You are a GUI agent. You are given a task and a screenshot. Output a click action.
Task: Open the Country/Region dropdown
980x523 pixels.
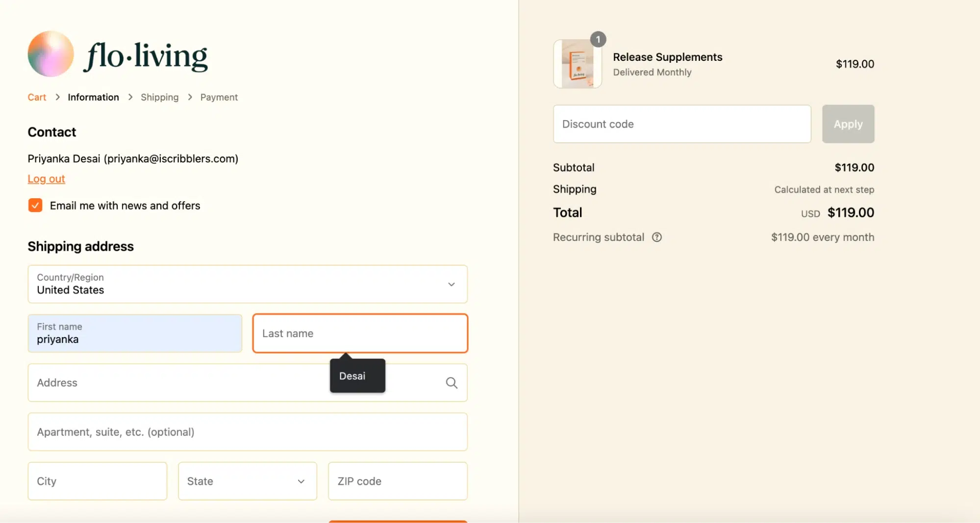point(248,284)
